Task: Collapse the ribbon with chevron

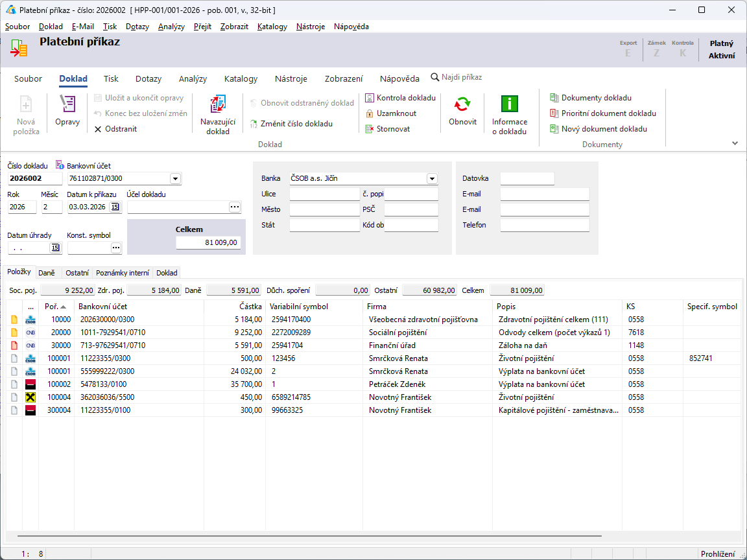Action: click(735, 143)
